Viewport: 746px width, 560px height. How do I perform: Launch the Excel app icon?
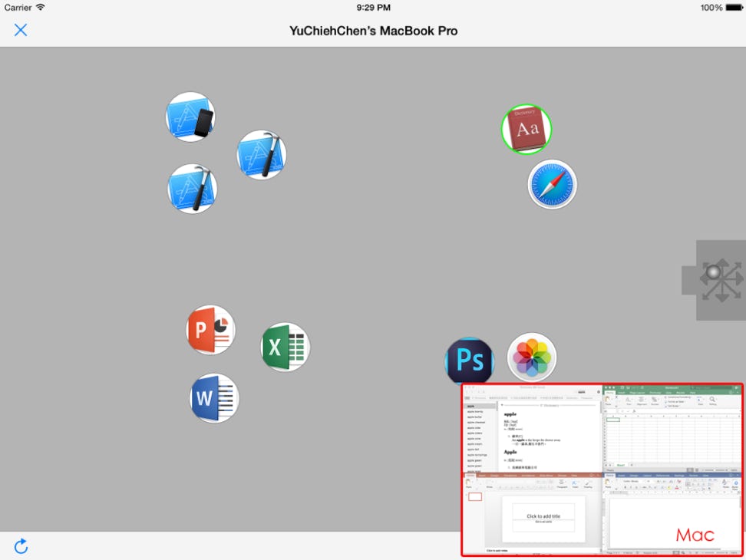[x=285, y=348]
